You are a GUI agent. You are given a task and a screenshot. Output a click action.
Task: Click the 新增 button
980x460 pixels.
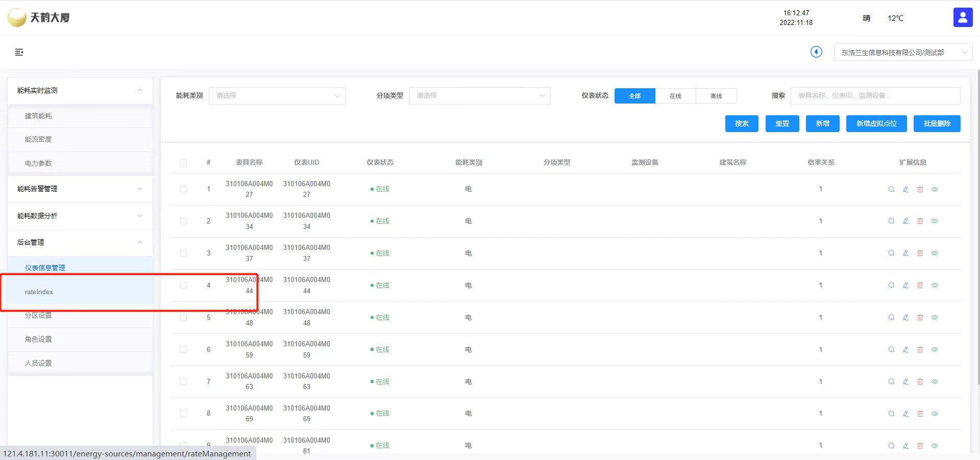coord(822,123)
